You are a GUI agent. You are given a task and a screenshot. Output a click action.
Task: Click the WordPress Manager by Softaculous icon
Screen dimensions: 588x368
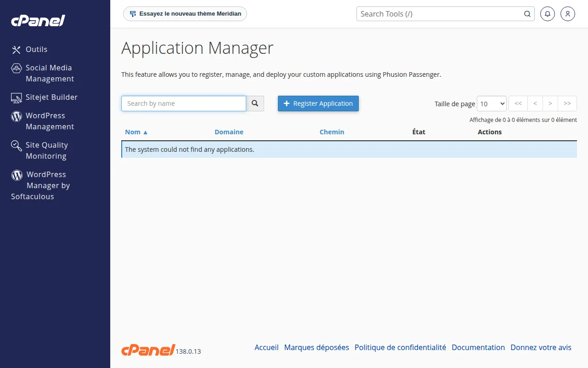(x=17, y=175)
